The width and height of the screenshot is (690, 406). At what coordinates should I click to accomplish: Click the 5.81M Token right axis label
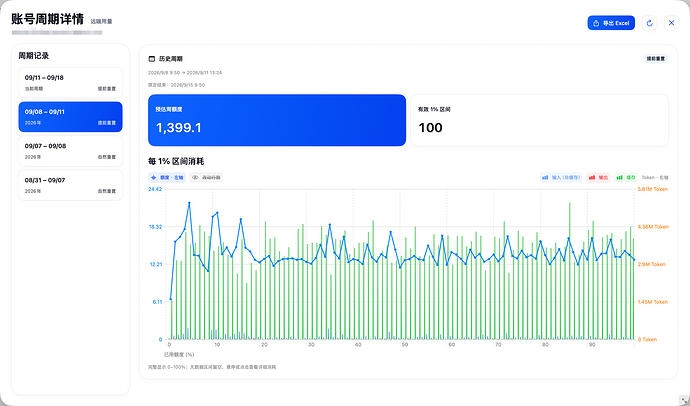click(653, 189)
